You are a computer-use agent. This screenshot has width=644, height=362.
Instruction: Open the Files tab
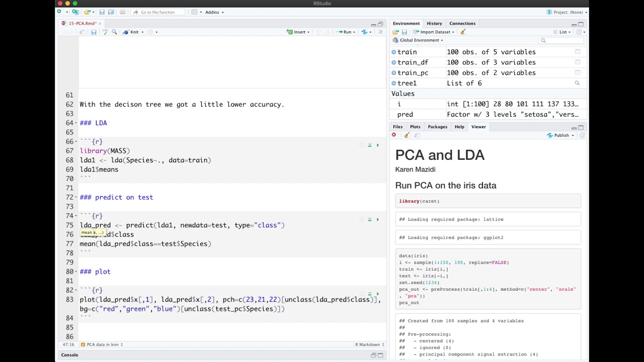coord(397,127)
